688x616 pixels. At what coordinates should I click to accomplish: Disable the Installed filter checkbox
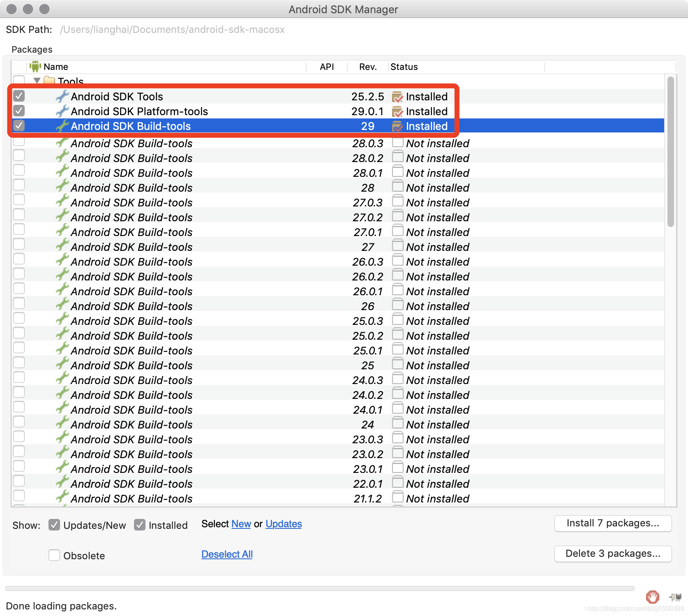[140, 525]
